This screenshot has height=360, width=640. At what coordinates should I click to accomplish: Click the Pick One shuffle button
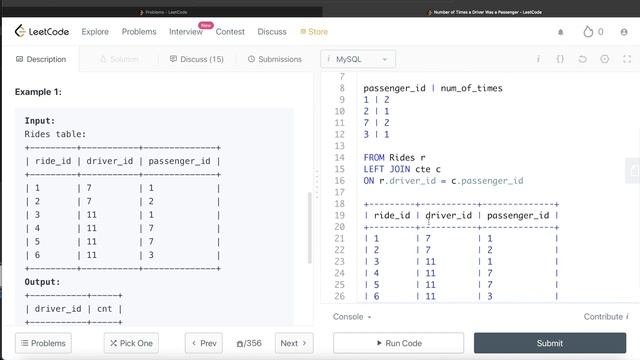131,343
